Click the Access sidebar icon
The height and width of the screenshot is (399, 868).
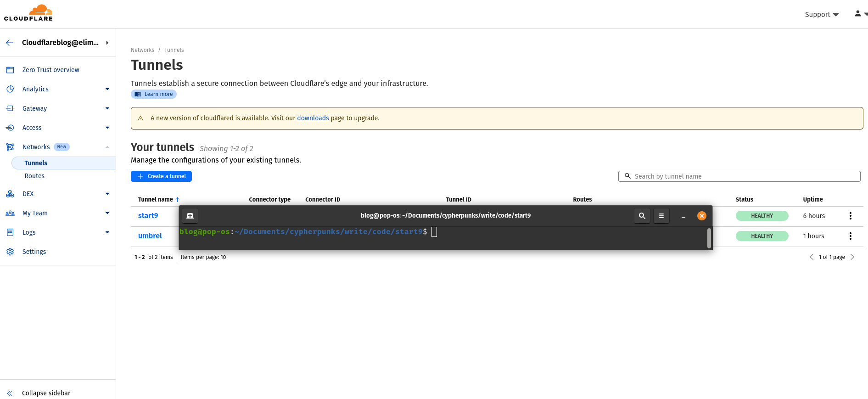click(x=10, y=128)
